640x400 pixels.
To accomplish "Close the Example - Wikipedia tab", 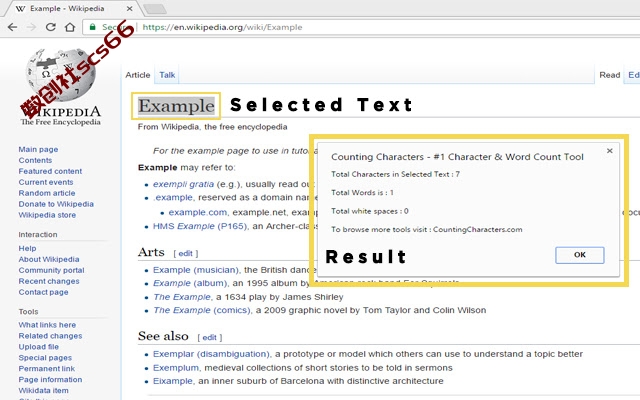I will [x=129, y=9].
